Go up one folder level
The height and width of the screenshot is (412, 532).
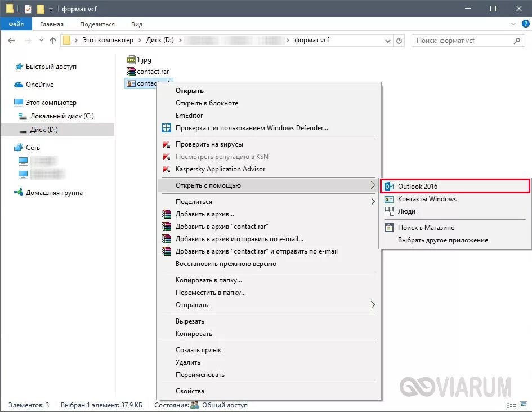tap(52, 41)
